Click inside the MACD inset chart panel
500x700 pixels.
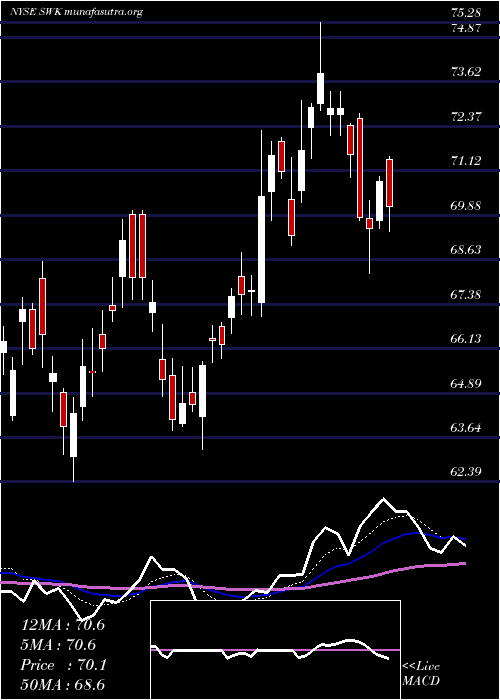[275, 650]
